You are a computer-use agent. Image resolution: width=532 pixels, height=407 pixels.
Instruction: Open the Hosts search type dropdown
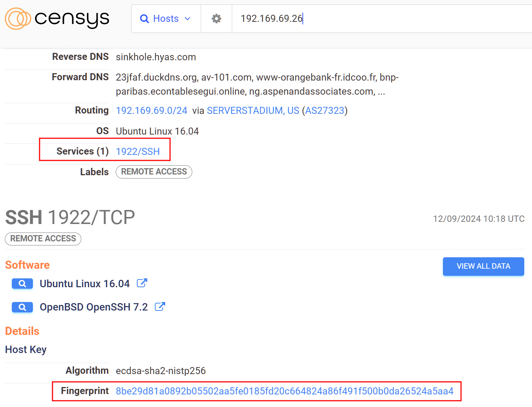(x=166, y=18)
